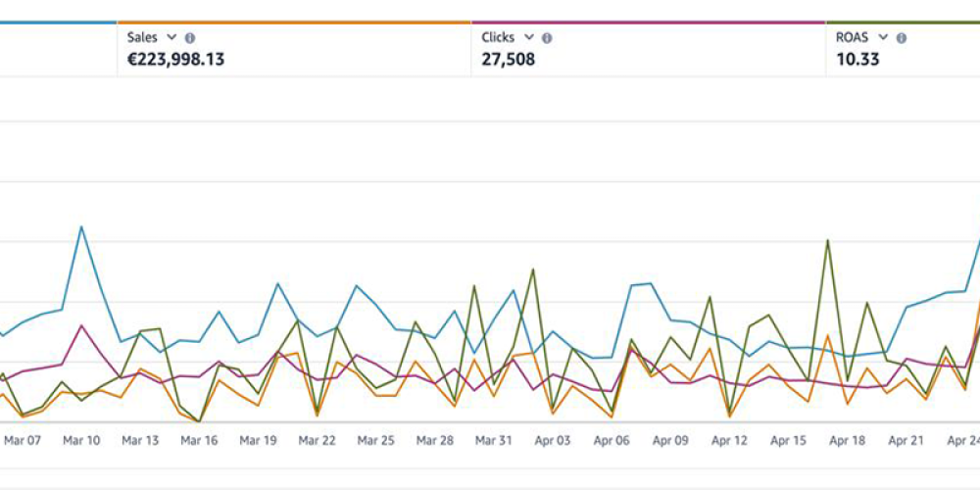Expand the Sales metric dropdown chevron
980x490 pixels.
pyautogui.click(x=172, y=37)
